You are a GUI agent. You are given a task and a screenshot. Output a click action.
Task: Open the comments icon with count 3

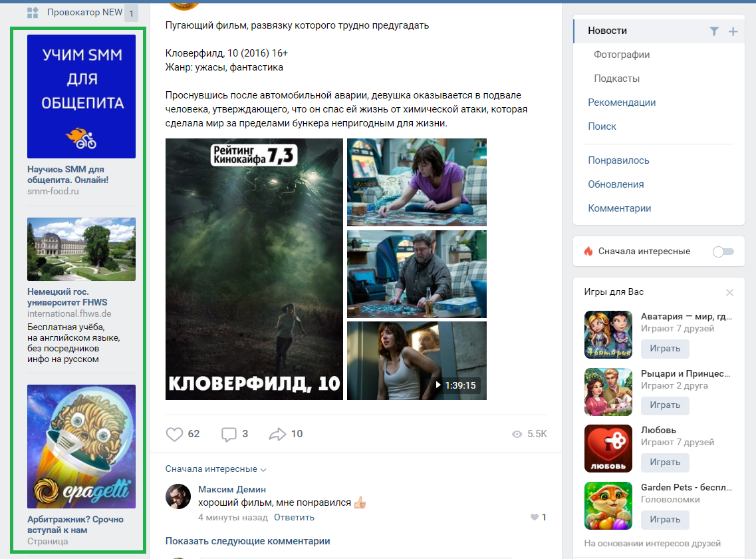229,434
